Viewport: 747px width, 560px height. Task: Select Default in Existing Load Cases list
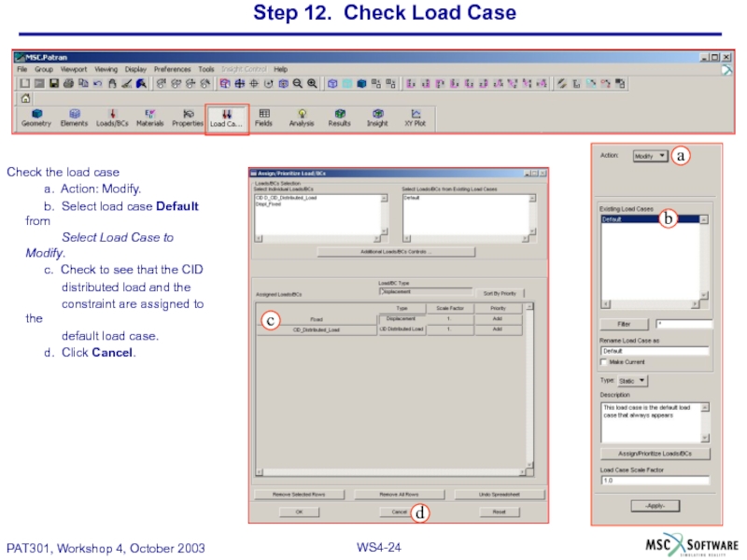[650, 219]
